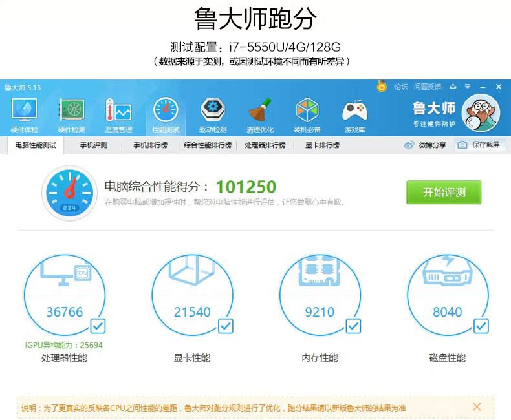The image size is (511, 420).
Task: Click the graphics cube icon above 21540
Action: [x=192, y=270]
